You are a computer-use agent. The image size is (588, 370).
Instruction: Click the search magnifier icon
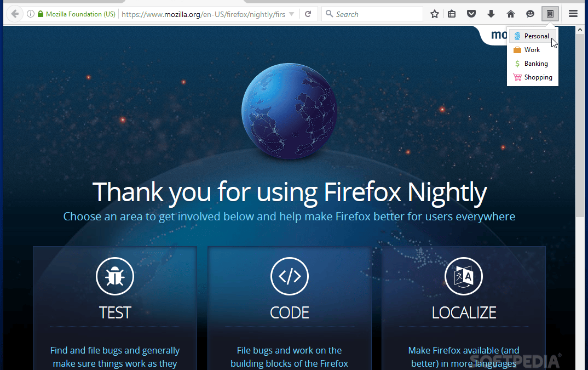click(x=329, y=14)
